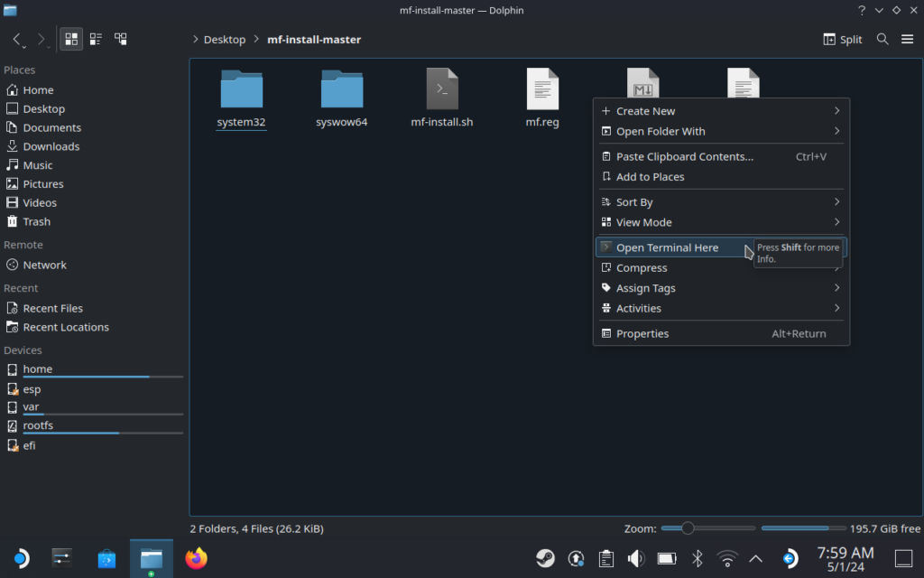Viewport: 924px width, 578px height.
Task: Select the mf.reg file
Action: point(542,98)
